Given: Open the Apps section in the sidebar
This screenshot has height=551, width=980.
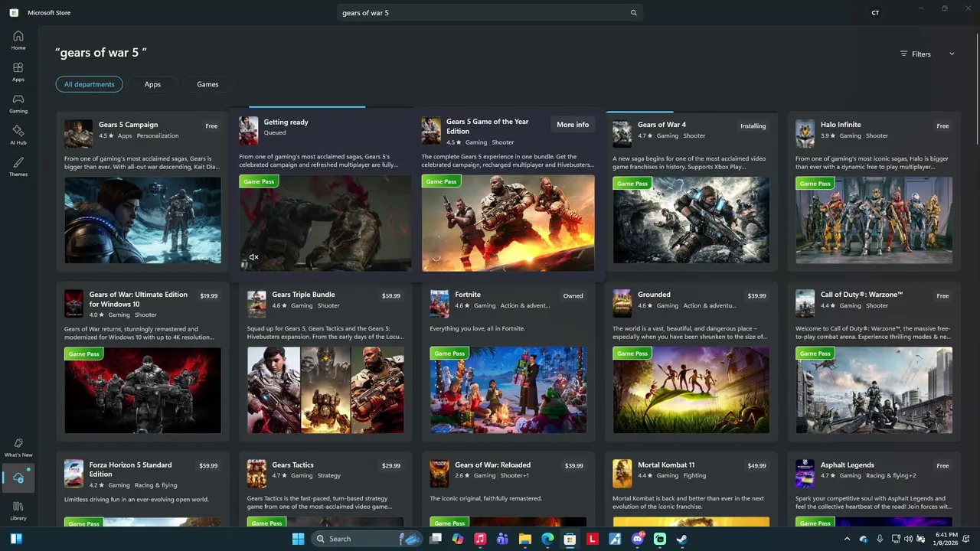Looking at the screenshot, I should point(18,72).
